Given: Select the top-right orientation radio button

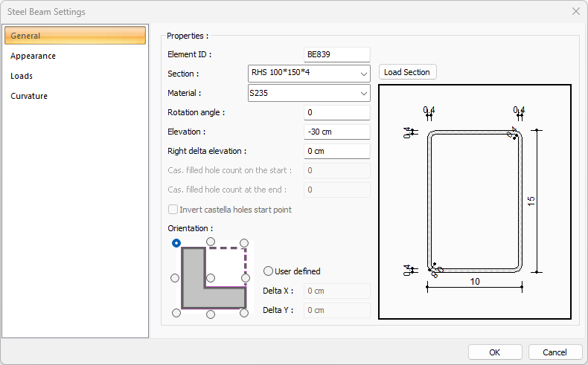Looking at the screenshot, I should [x=246, y=242].
